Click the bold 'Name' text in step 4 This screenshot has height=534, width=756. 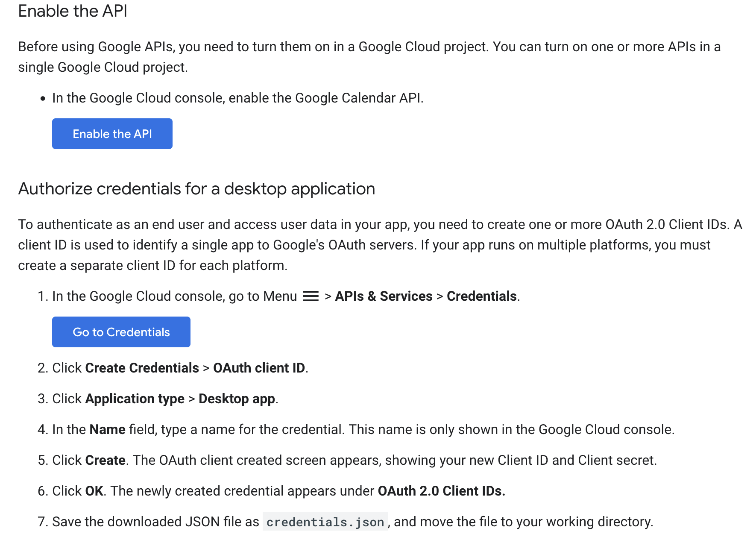click(x=108, y=429)
